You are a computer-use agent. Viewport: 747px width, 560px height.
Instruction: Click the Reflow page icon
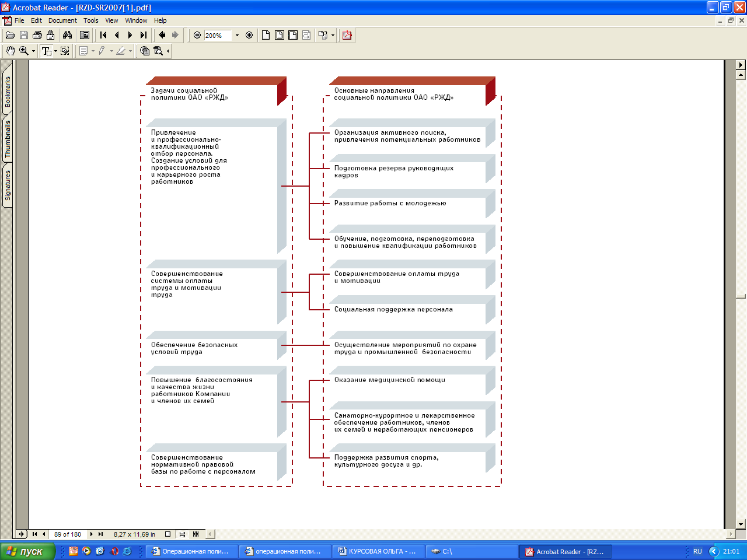(306, 36)
